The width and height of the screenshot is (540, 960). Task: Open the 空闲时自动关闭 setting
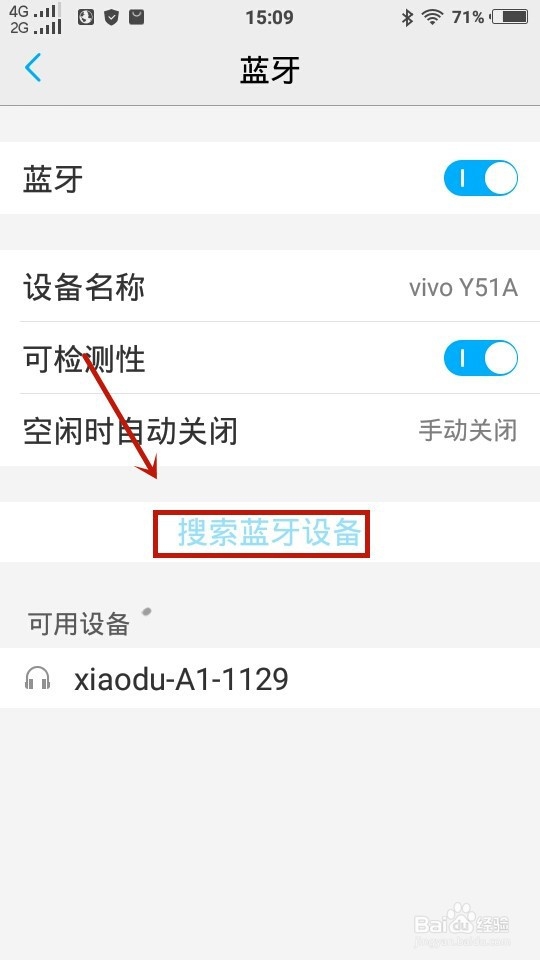(270, 430)
